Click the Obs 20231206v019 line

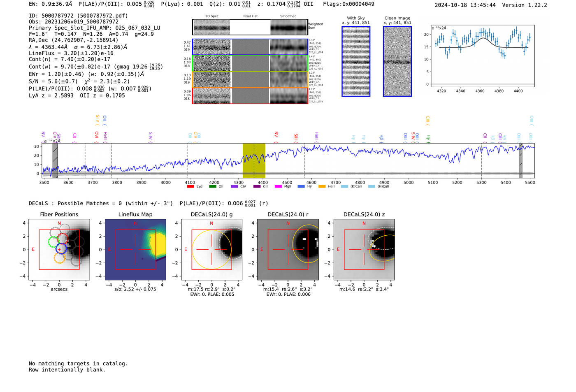(x=74, y=22)
